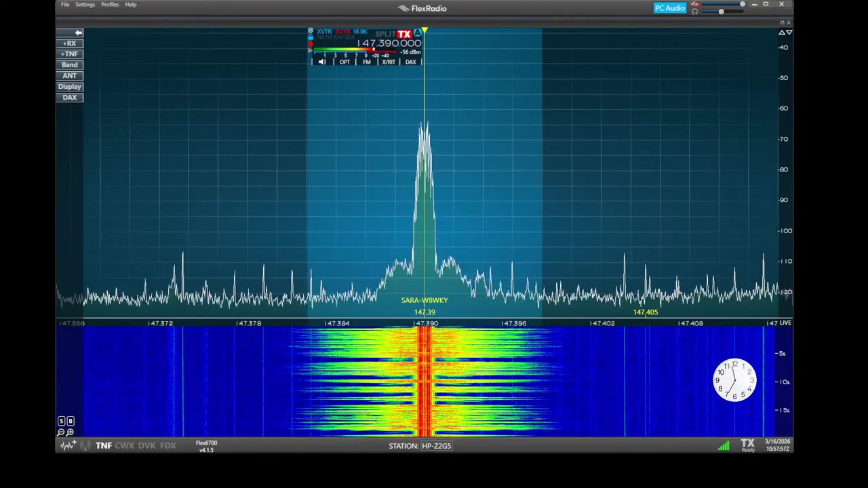Toggle FDX full duplex in the status bar
The image size is (868, 488).
tap(168, 445)
